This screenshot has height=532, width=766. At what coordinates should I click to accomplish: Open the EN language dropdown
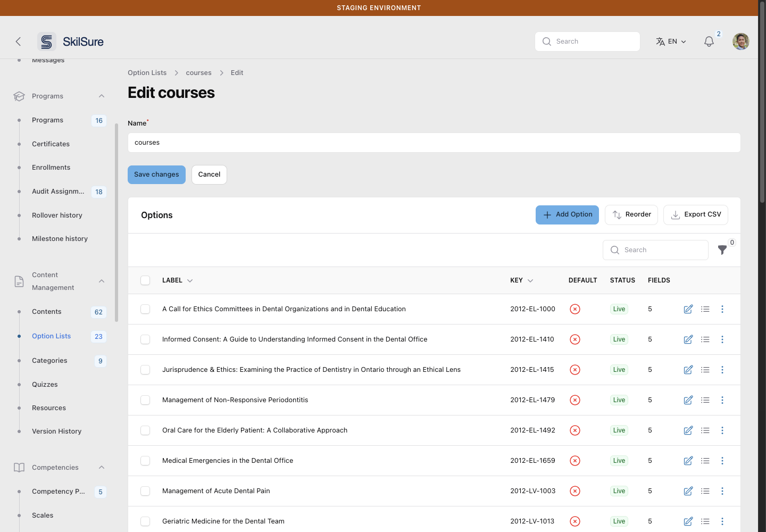pos(671,41)
